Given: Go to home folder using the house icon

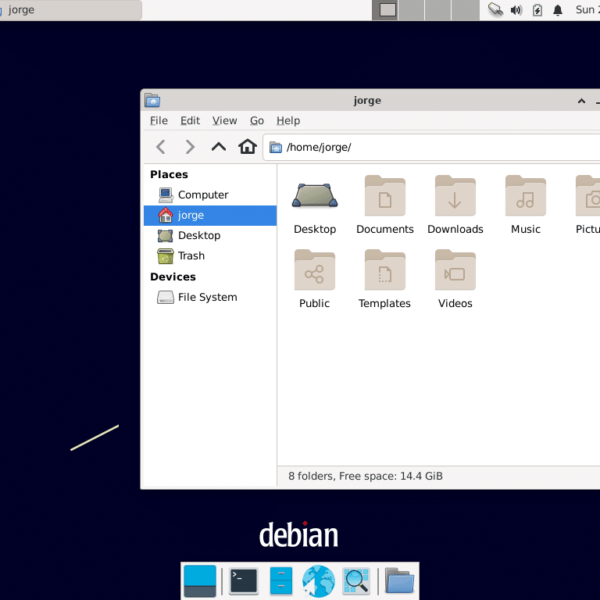Looking at the screenshot, I should (247, 147).
